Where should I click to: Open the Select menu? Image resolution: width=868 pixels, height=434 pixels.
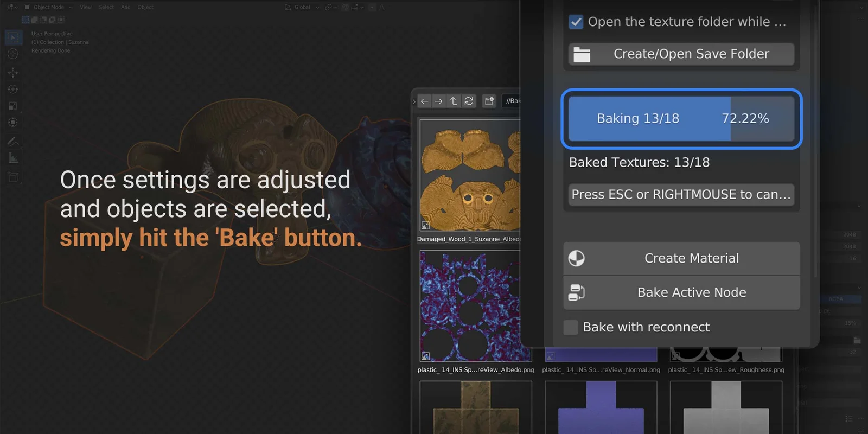coord(106,7)
